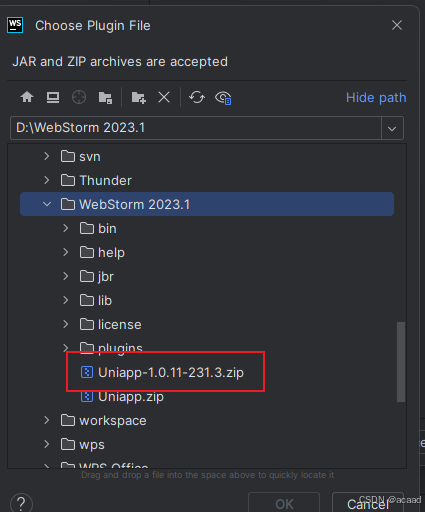
Task: Click the Hide path link
Action: [x=376, y=98]
